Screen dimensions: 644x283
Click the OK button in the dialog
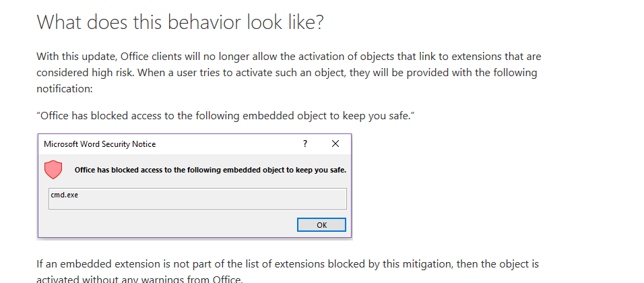point(321,224)
